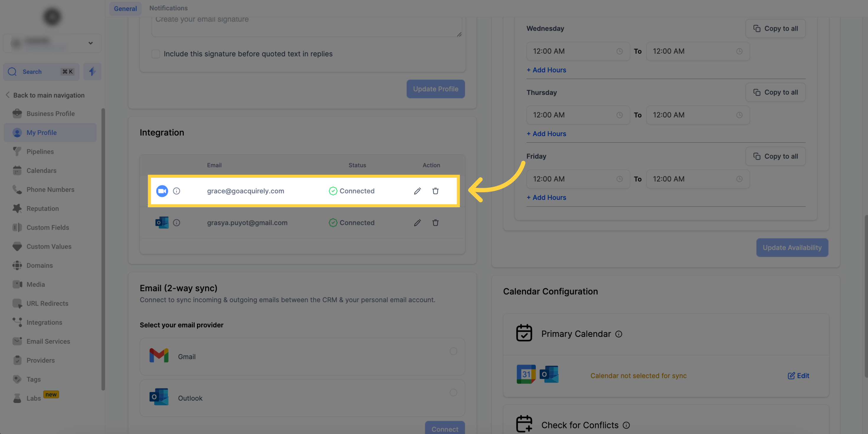This screenshot has width=868, height=434.
Task: Expand the My Profile navigation item
Action: tap(42, 132)
